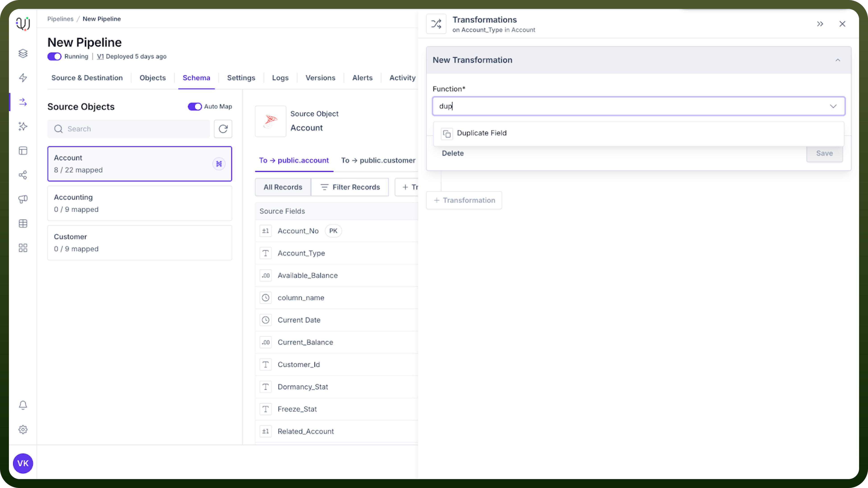The width and height of the screenshot is (868, 488).
Task: Click the Search source objects field
Action: click(x=128, y=129)
